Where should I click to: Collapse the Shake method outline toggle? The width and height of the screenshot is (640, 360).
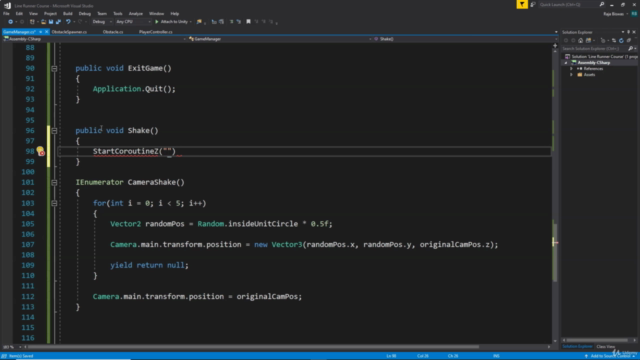click(x=54, y=131)
